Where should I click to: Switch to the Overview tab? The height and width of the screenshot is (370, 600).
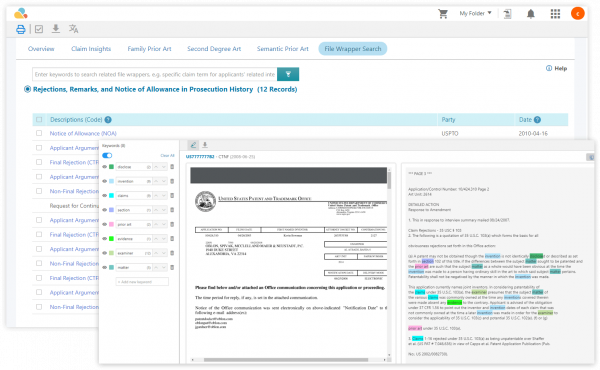point(41,49)
